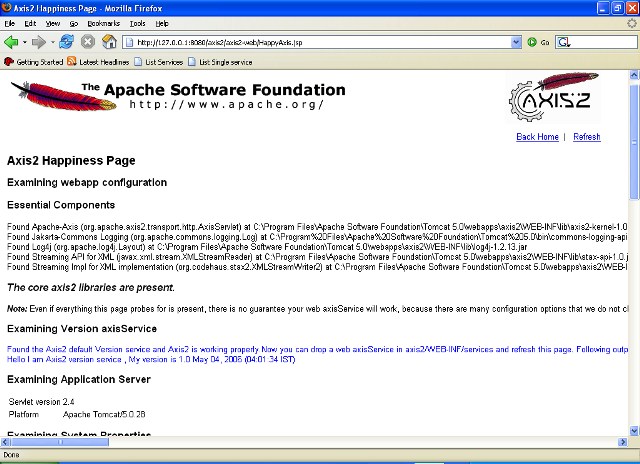Viewport: 640px width, 464px height.
Task: Go to the Home page icon
Action: [x=109, y=42]
